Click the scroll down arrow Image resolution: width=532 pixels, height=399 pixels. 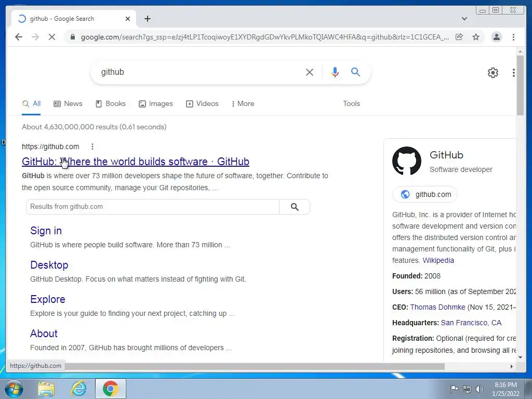tap(520, 357)
